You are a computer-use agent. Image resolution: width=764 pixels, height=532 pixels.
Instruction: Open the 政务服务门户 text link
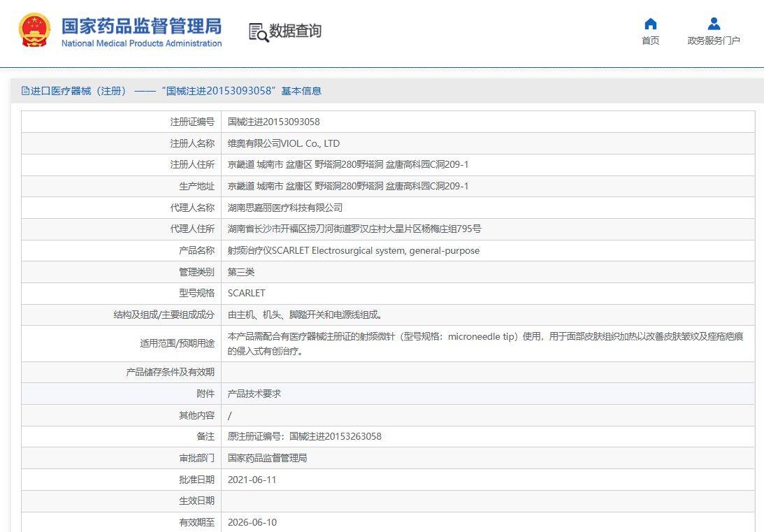(x=714, y=41)
